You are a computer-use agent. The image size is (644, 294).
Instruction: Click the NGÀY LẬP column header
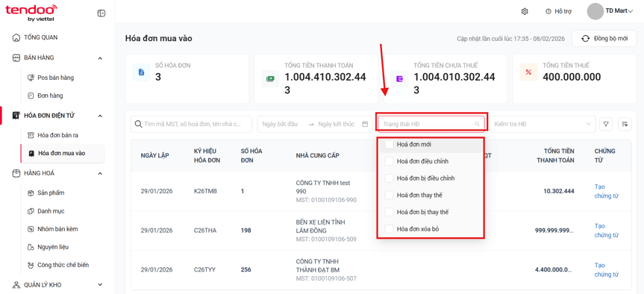point(154,156)
